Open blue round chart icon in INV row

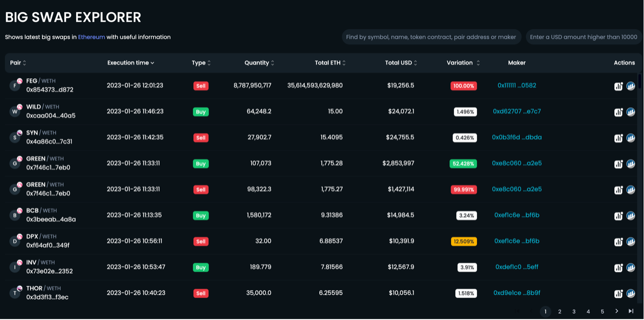tap(631, 268)
